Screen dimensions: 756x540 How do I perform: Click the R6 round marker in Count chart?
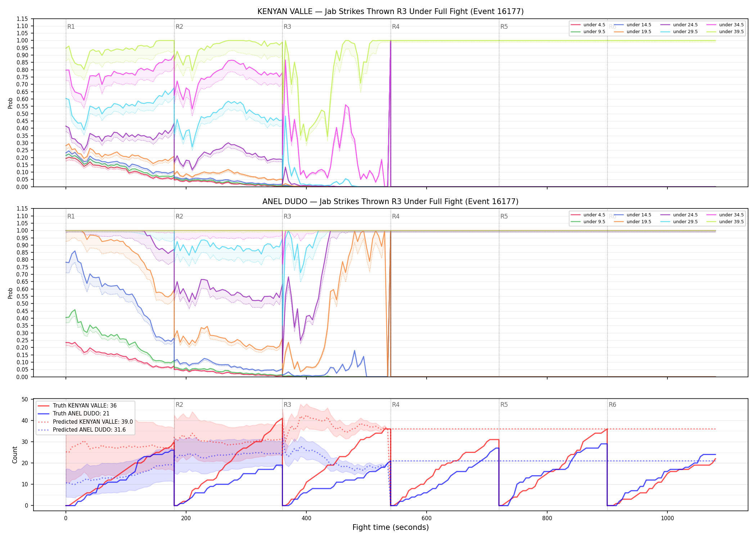coord(612,405)
